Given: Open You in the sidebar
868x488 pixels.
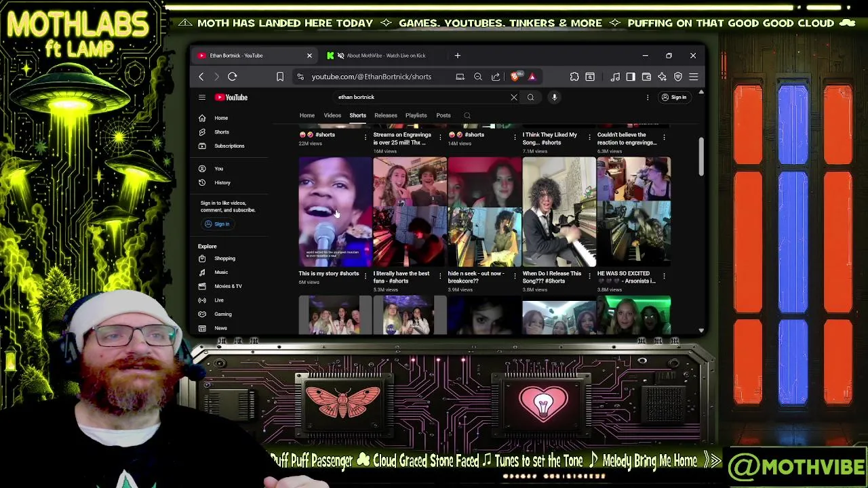Looking at the screenshot, I should [x=229, y=169].
